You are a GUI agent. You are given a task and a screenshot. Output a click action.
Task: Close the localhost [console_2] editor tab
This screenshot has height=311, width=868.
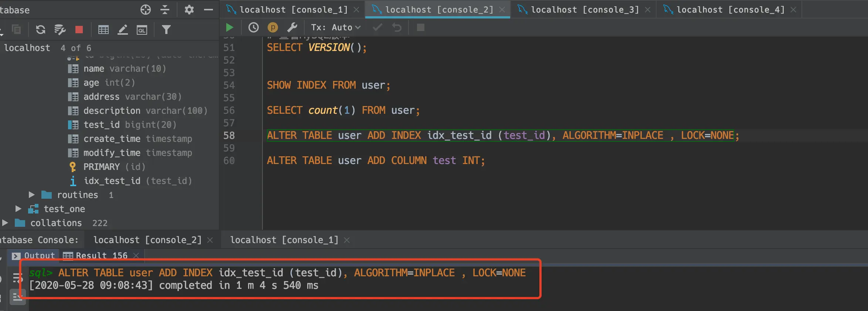502,10
